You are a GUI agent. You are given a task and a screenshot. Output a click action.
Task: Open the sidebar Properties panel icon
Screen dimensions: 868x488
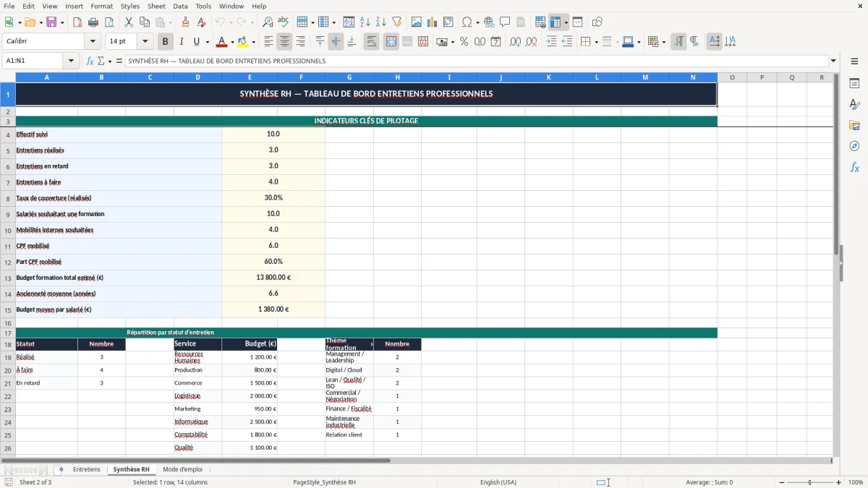tap(854, 84)
